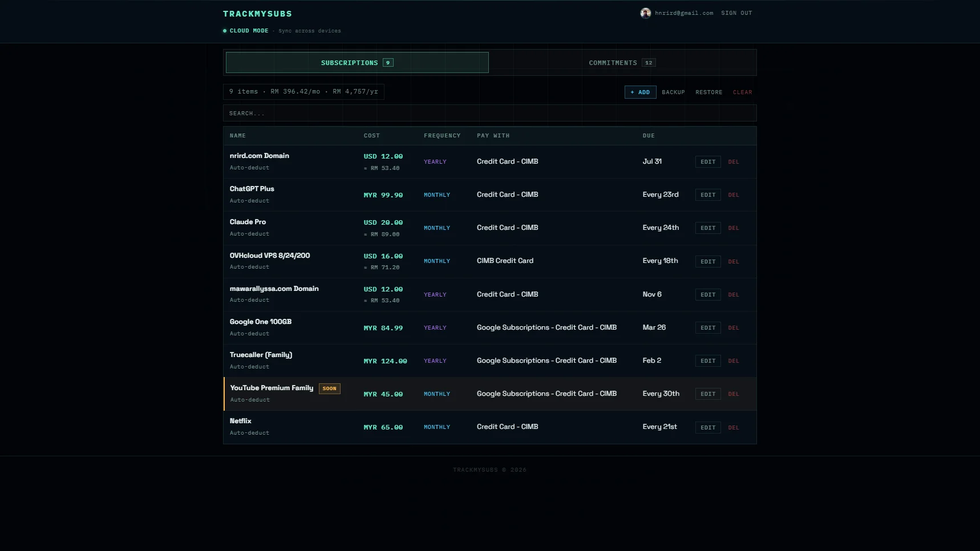Edit the nrird.com Domain subscription
Image resolution: width=980 pixels, height=551 pixels.
708,162
